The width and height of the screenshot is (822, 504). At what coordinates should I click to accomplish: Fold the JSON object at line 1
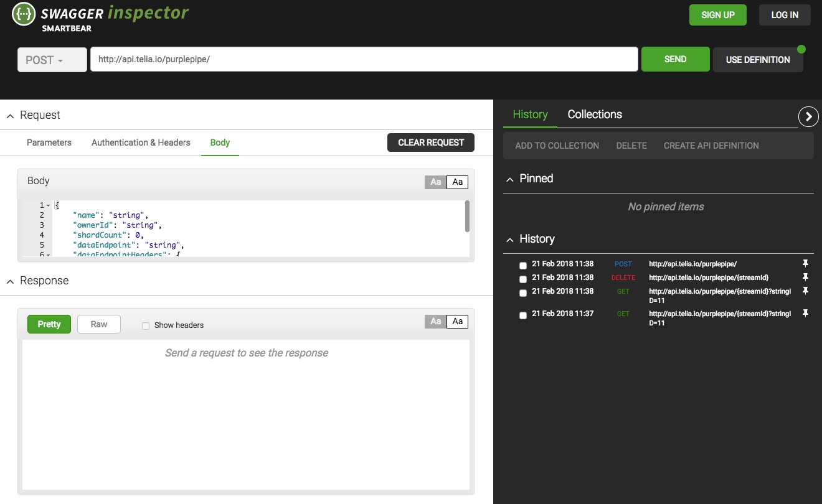pos(49,205)
